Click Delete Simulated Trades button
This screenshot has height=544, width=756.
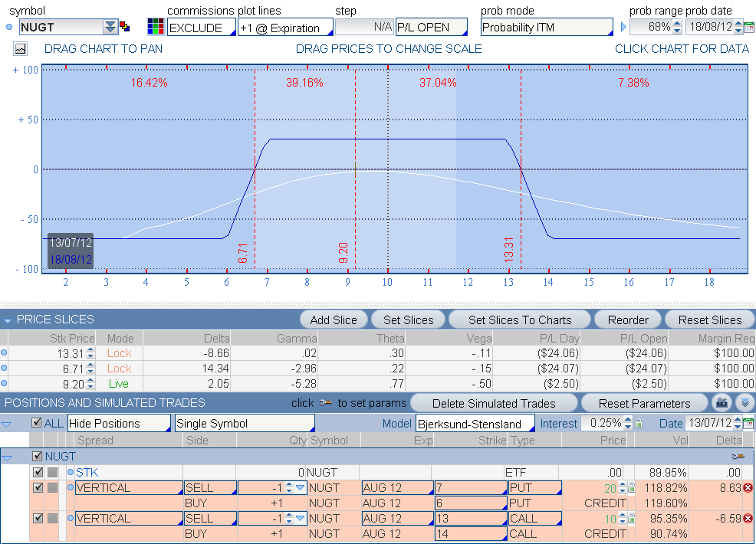click(492, 403)
